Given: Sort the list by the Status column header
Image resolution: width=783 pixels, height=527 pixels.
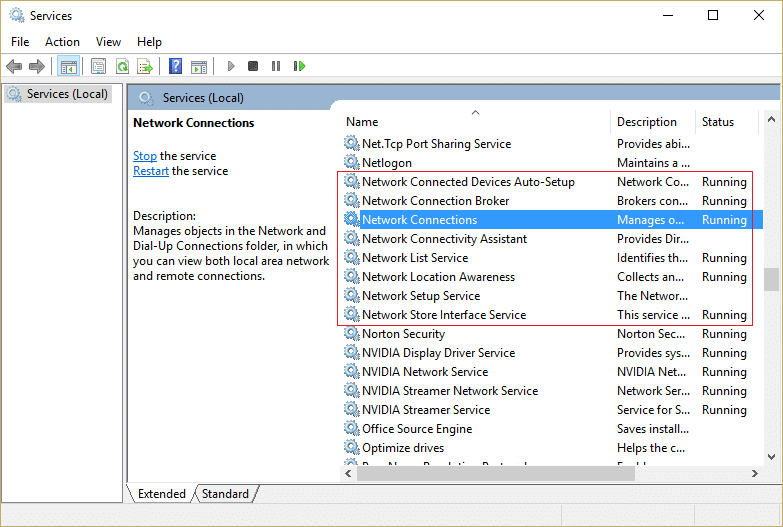Looking at the screenshot, I should click(x=717, y=122).
